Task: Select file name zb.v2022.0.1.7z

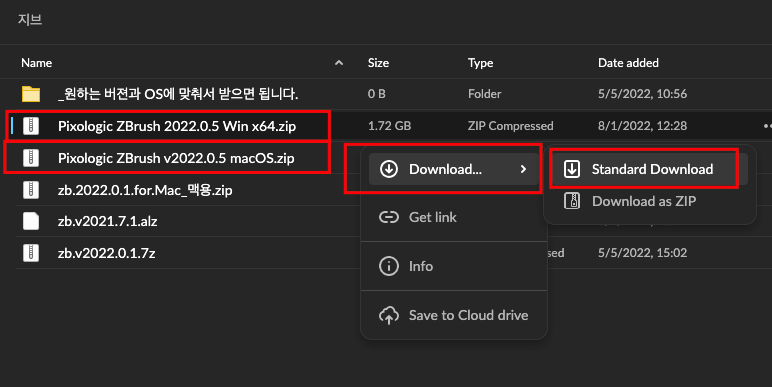Action: tap(106, 253)
